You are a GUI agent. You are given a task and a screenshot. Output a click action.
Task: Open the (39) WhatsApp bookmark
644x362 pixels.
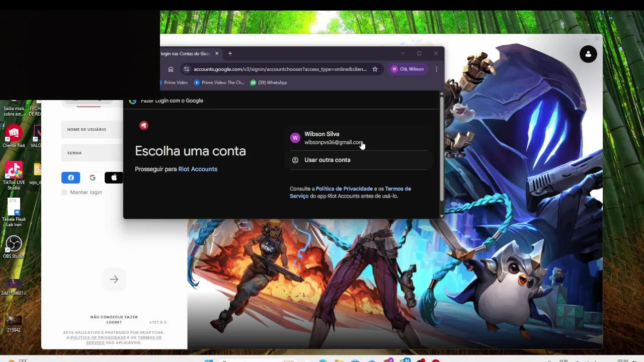[269, 82]
